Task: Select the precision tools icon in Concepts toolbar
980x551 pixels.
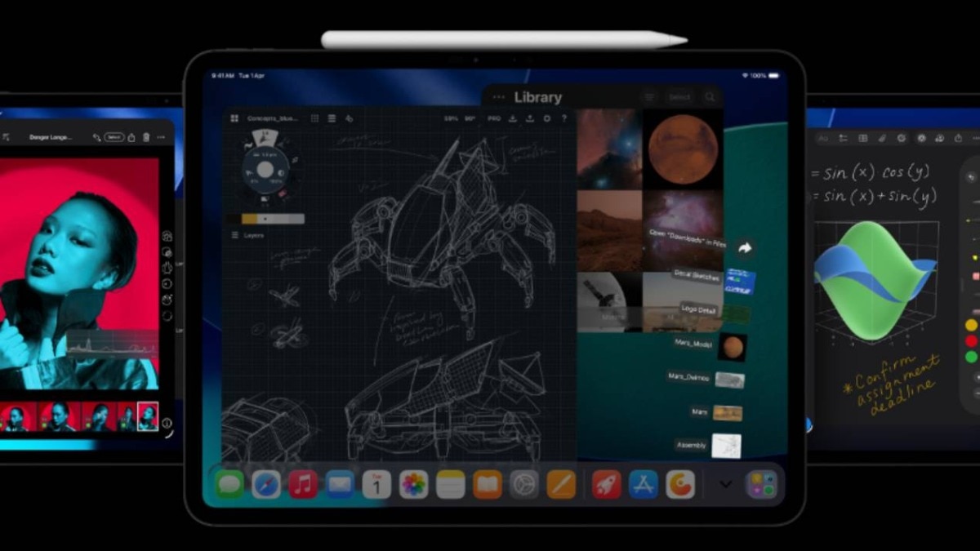Action: [350, 119]
